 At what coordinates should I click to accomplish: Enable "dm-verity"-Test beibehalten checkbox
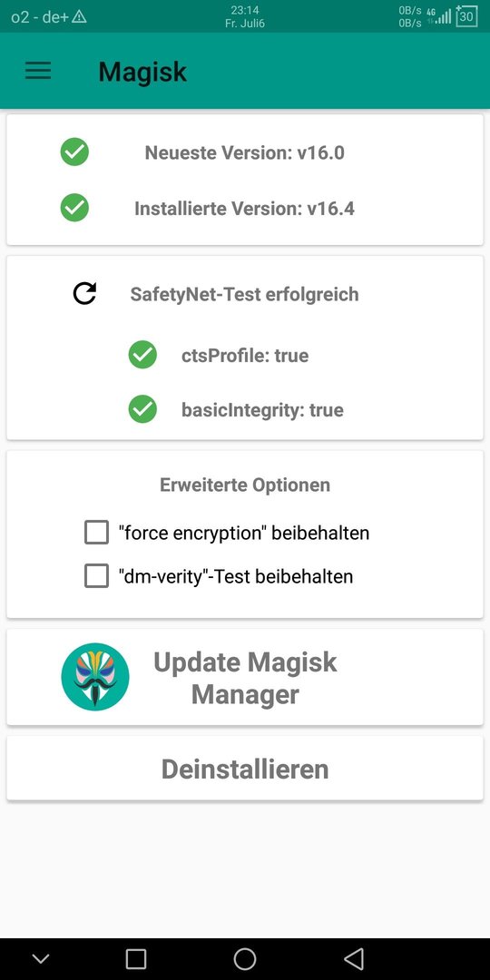pyautogui.click(x=96, y=575)
